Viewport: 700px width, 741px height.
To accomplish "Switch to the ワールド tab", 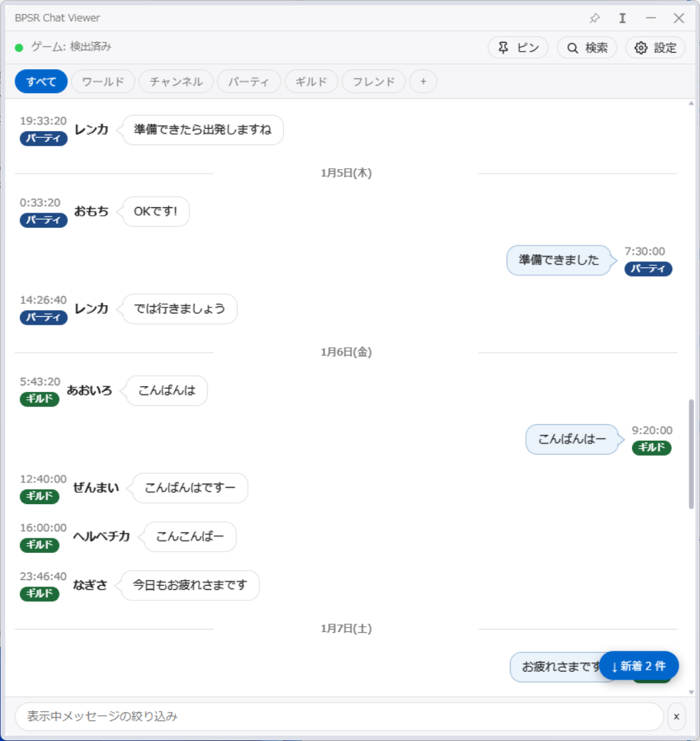I will pos(103,81).
